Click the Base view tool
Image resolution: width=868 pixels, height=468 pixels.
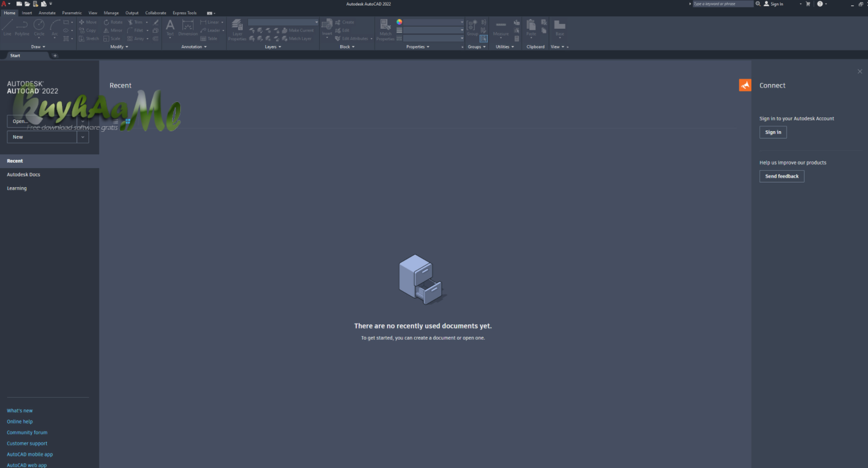click(560, 28)
